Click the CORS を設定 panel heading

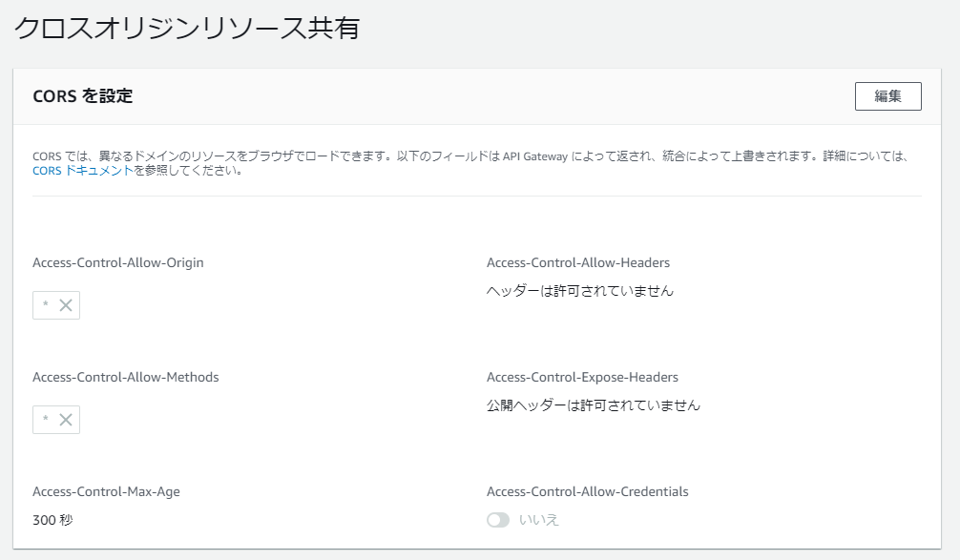[x=82, y=96]
